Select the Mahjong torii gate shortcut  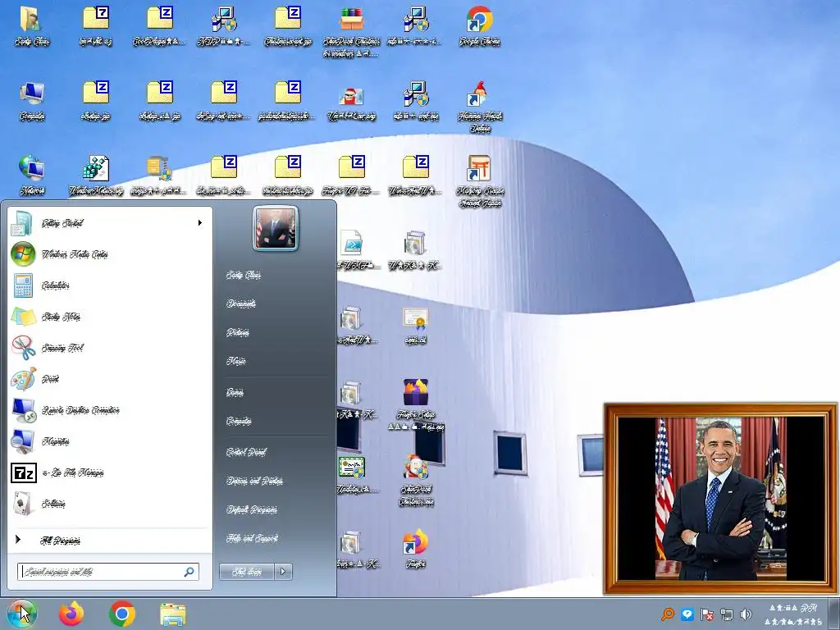[x=479, y=180]
